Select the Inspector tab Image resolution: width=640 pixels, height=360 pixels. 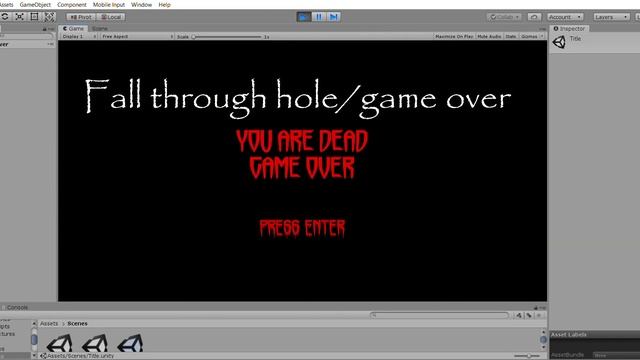coord(569,29)
